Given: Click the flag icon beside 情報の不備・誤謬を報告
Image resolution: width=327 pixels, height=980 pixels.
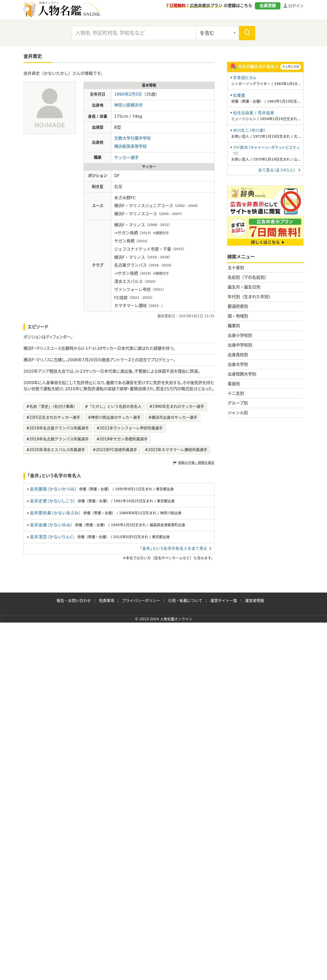Looking at the screenshot, I should coord(175,463).
